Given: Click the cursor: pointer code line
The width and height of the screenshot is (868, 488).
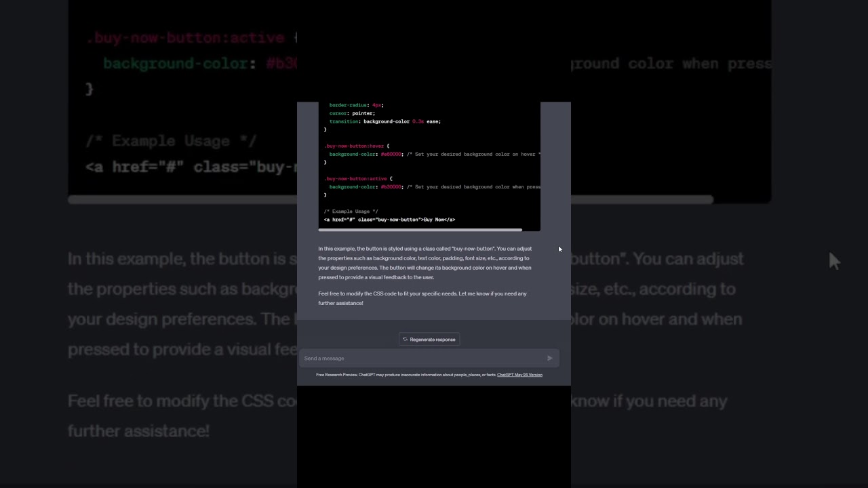Looking at the screenshot, I should click(352, 113).
